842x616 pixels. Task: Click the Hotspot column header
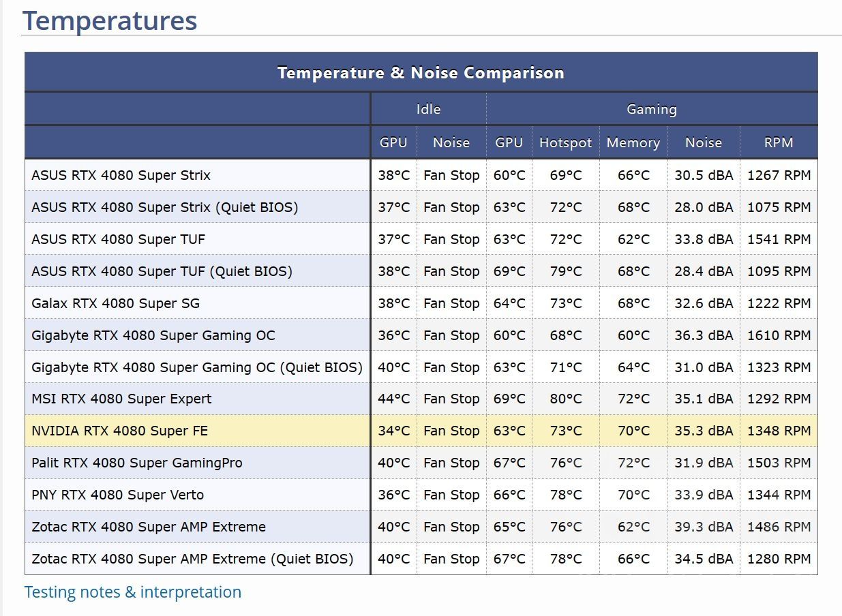[x=565, y=142]
